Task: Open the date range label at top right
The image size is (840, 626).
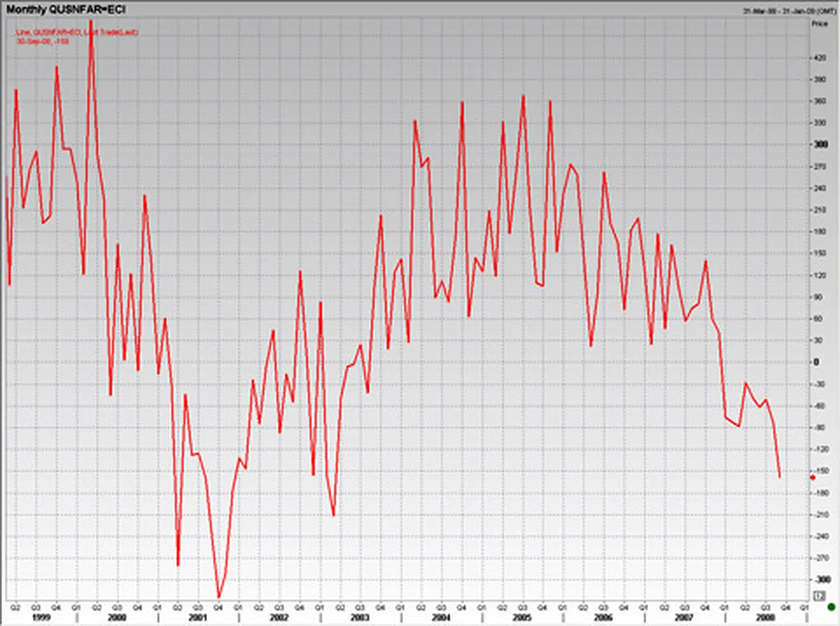Action: (x=789, y=11)
